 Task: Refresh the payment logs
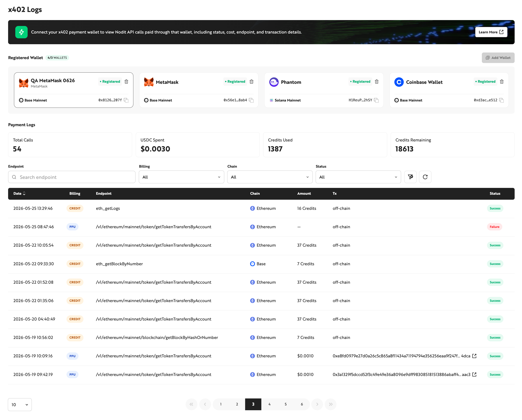coord(425,177)
